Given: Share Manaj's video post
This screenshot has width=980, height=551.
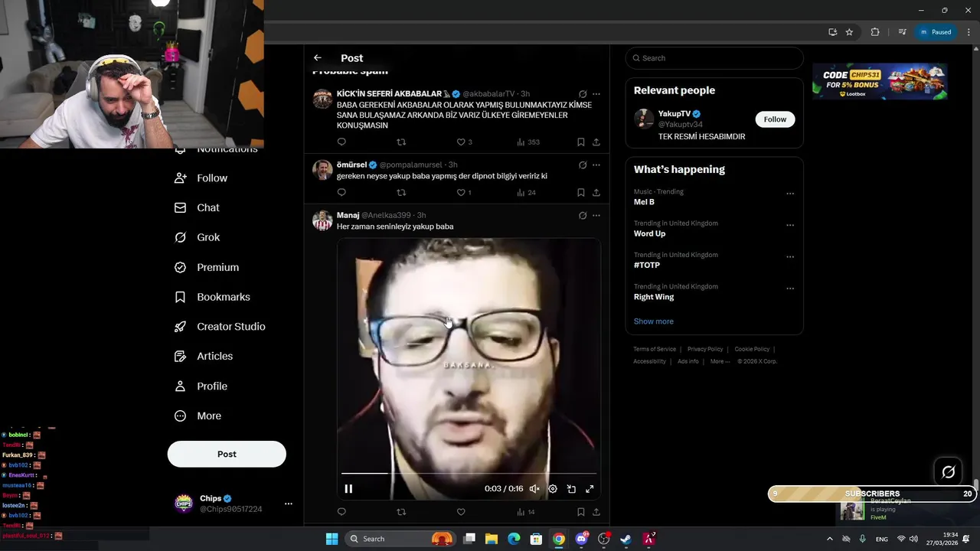Looking at the screenshot, I should [596, 511].
